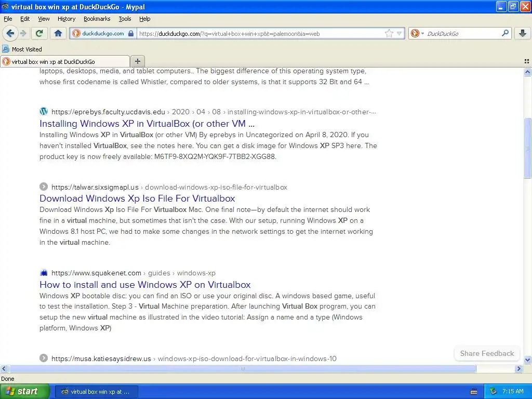Open the Edit menu
Screen dimensions: 532x399
coord(25,19)
